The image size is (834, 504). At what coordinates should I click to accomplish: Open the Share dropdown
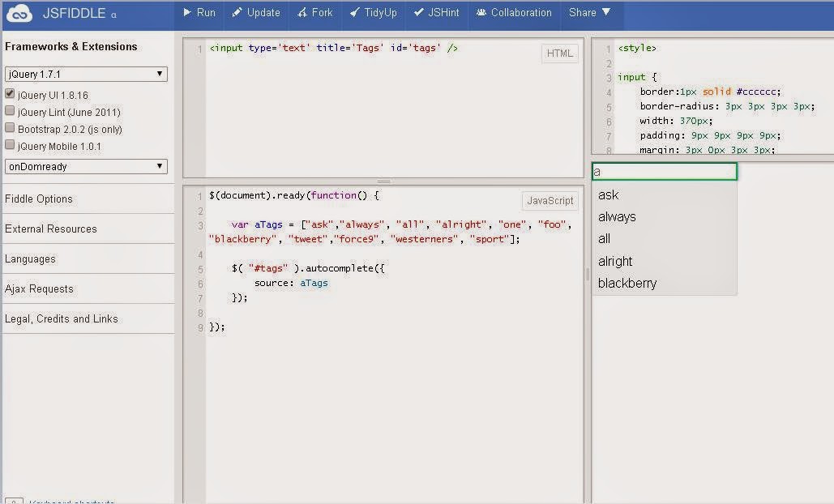pos(585,12)
